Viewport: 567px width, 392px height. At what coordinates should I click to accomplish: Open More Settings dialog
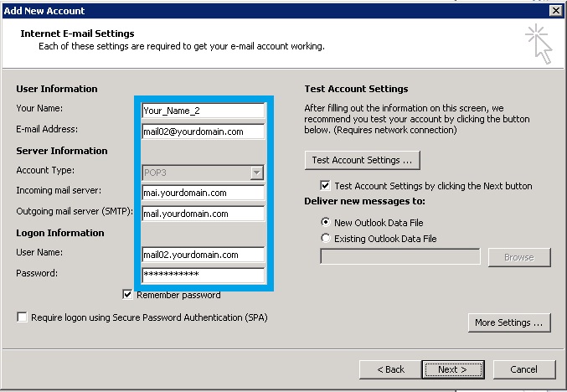509,322
